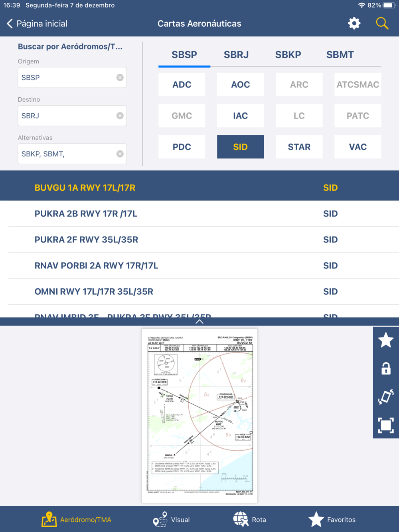
Task: Go back to Página inicial
Action: [37, 24]
